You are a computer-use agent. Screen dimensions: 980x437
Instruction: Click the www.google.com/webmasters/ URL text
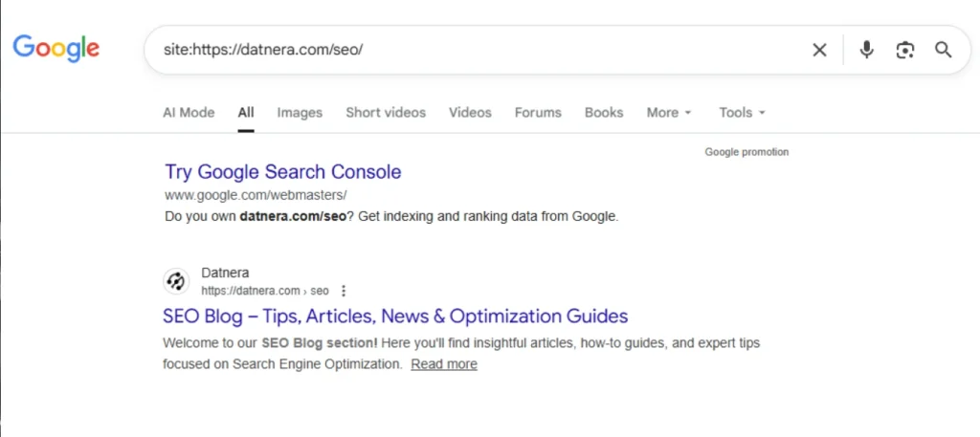(x=256, y=195)
